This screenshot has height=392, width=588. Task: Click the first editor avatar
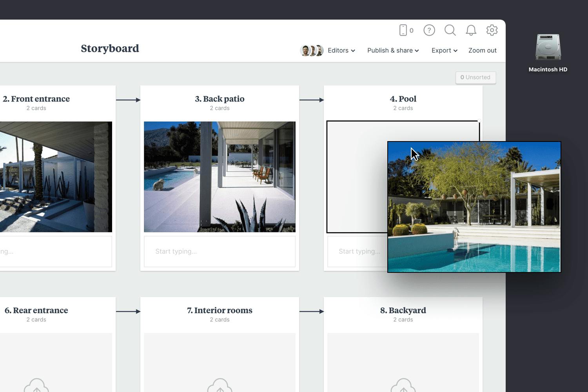(x=306, y=50)
